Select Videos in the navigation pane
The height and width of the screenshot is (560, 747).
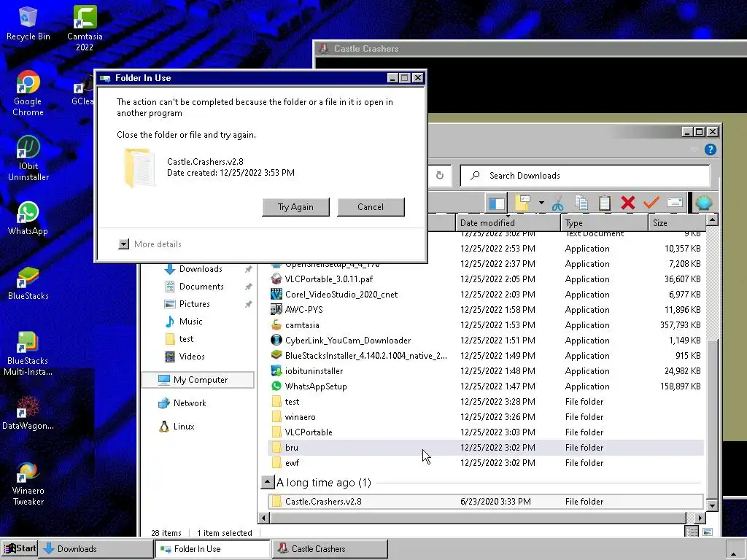(191, 356)
